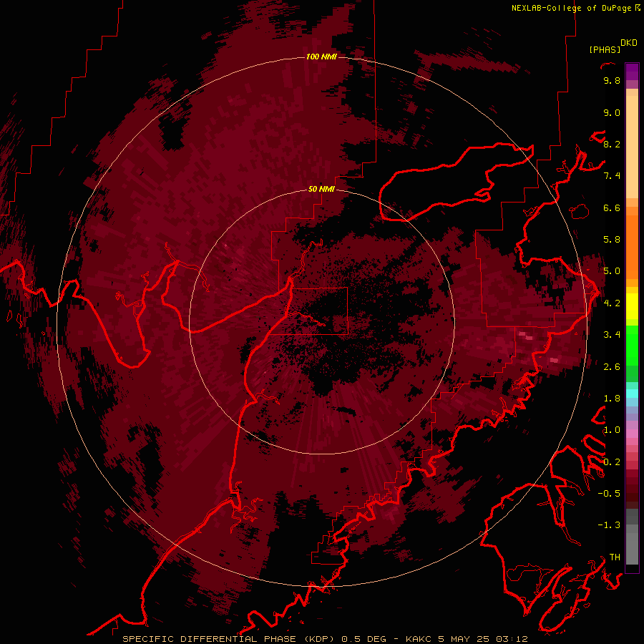Image resolution: width=644 pixels, height=644 pixels.
Task: Pick the bright green band of the color bar
Action: [x=632, y=345]
